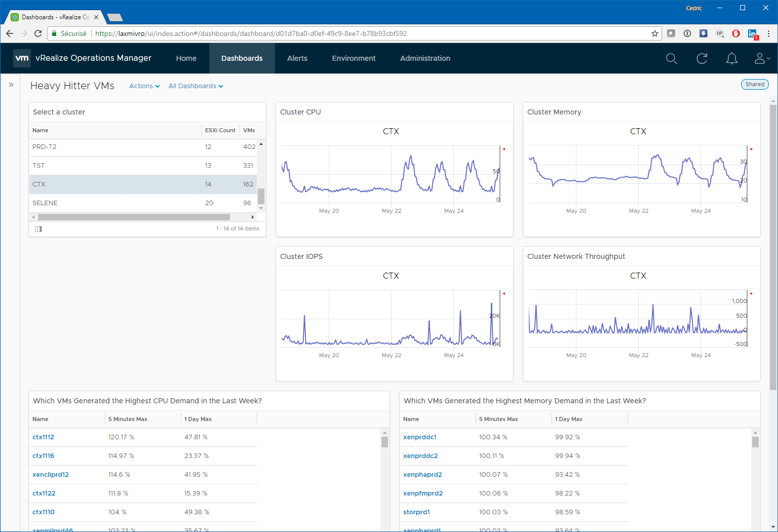Image resolution: width=778 pixels, height=532 pixels.
Task: Expand the left navigation panel chevron
Action: [x=11, y=85]
